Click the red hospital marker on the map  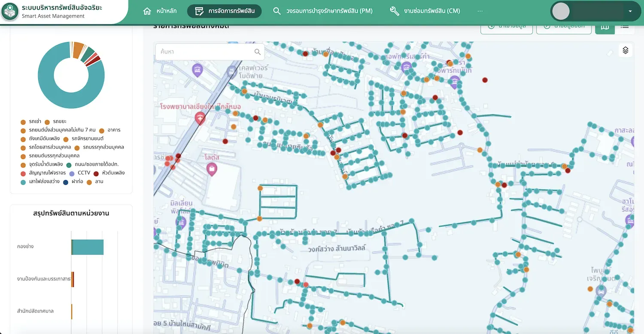click(200, 118)
